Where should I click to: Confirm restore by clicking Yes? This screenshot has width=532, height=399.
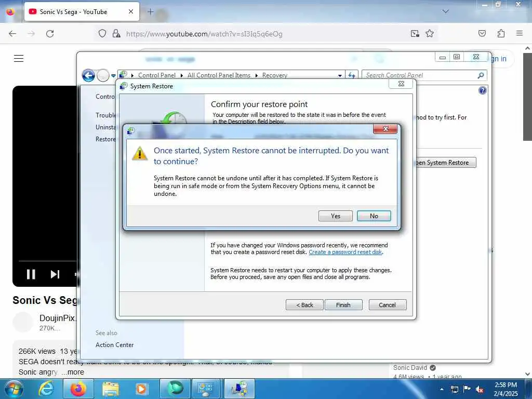point(335,216)
